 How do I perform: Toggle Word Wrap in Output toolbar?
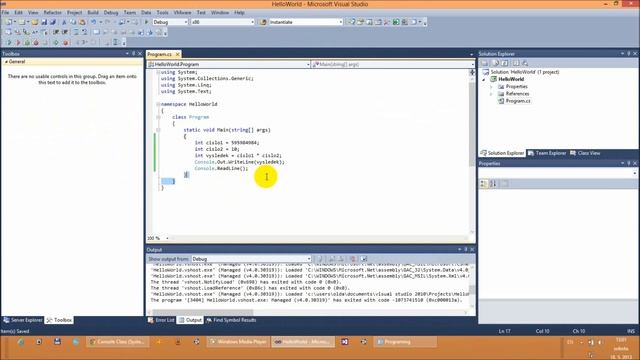point(364,259)
